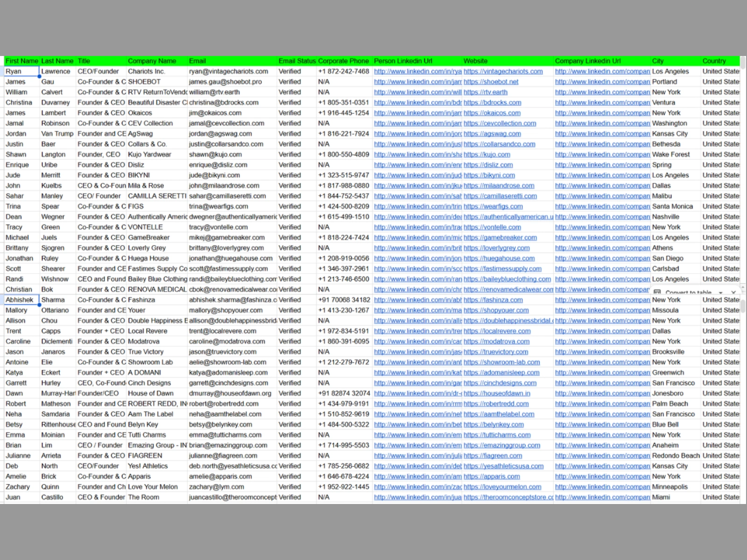Open the fashinza.com website link
The height and width of the screenshot is (560, 747).
tap(493, 300)
